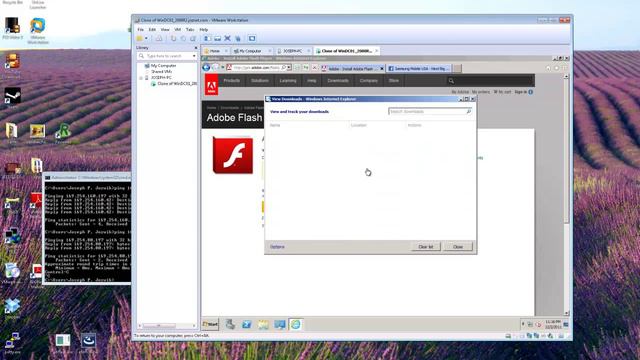
Task: Click the stop loading X icon in IE
Action: (x=314, y=68)
